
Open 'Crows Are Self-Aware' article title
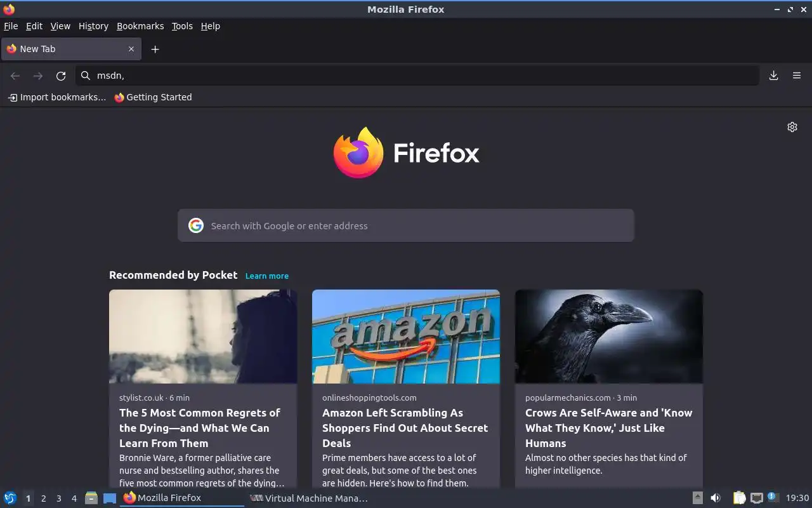click(x=608, y=428)
